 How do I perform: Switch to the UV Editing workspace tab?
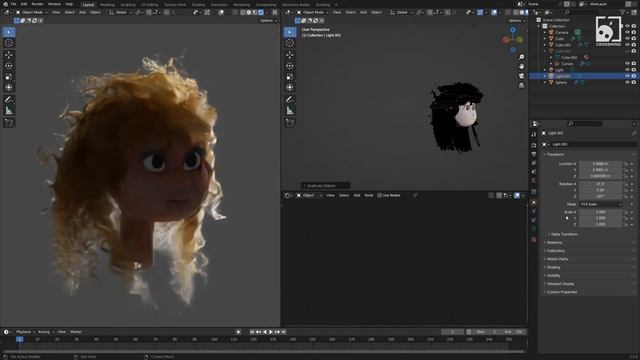(149, 5)
